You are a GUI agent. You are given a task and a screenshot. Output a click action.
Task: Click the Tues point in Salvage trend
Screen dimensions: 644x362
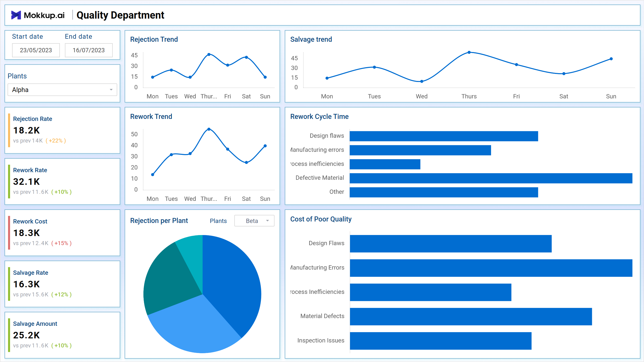374,67
